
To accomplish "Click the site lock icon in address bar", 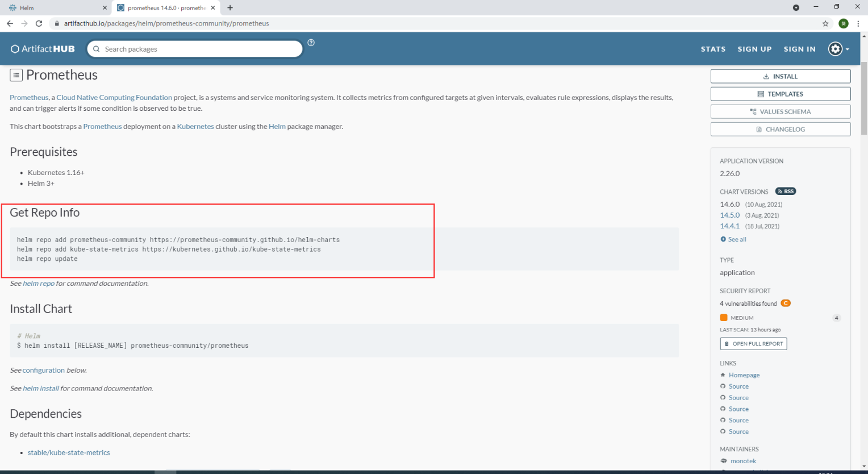I will click(x=56, y=23).
